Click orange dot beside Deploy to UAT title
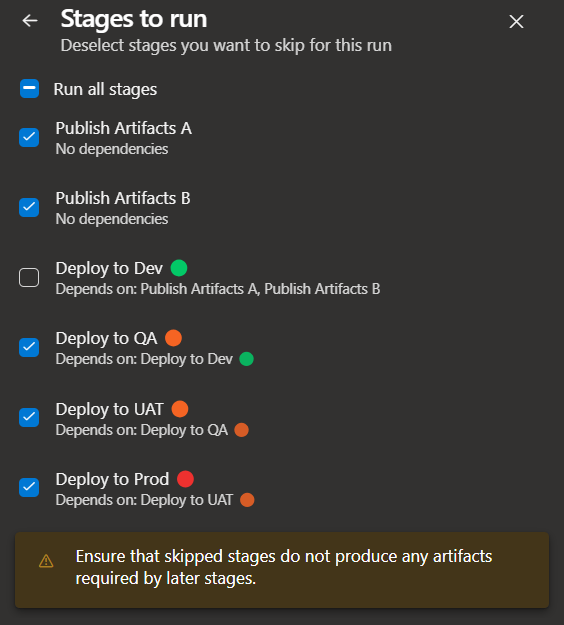Image resolution: width=564 pixels, height=625 pixels. [x=180, y=409]
